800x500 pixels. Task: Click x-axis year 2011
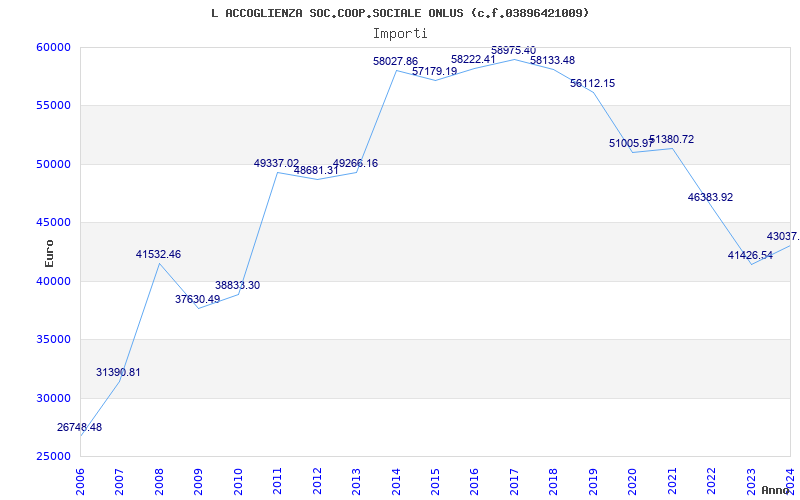point(278,482)
